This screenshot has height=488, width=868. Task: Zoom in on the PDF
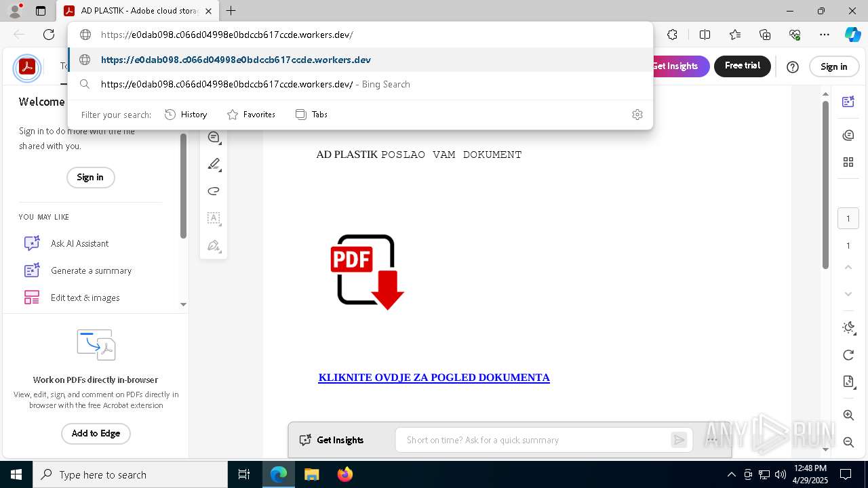(x=848, y=415)
